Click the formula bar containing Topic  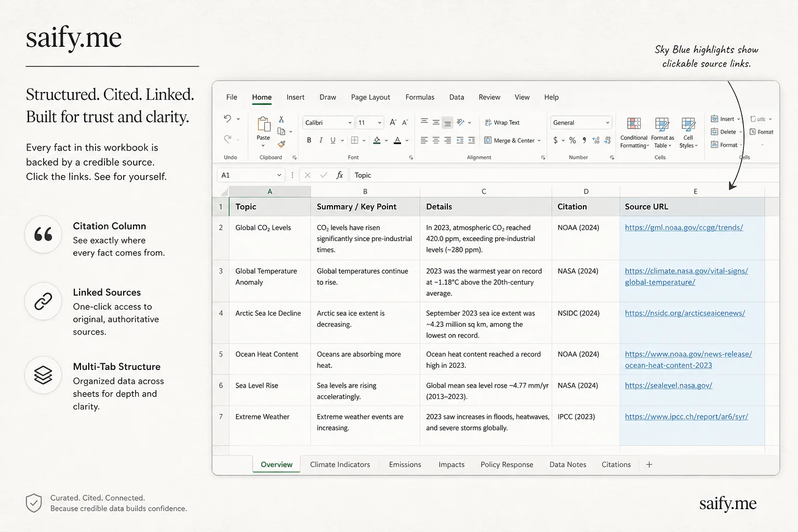(x=564, y=175)
